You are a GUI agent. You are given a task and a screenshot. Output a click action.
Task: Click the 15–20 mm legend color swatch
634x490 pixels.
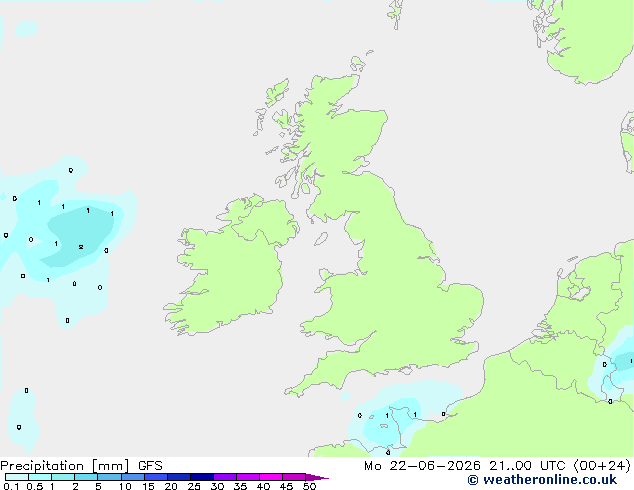156,477
